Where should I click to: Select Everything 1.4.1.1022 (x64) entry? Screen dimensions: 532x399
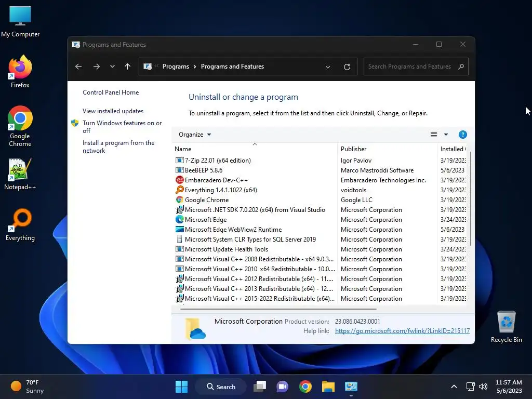click(320, 190)
